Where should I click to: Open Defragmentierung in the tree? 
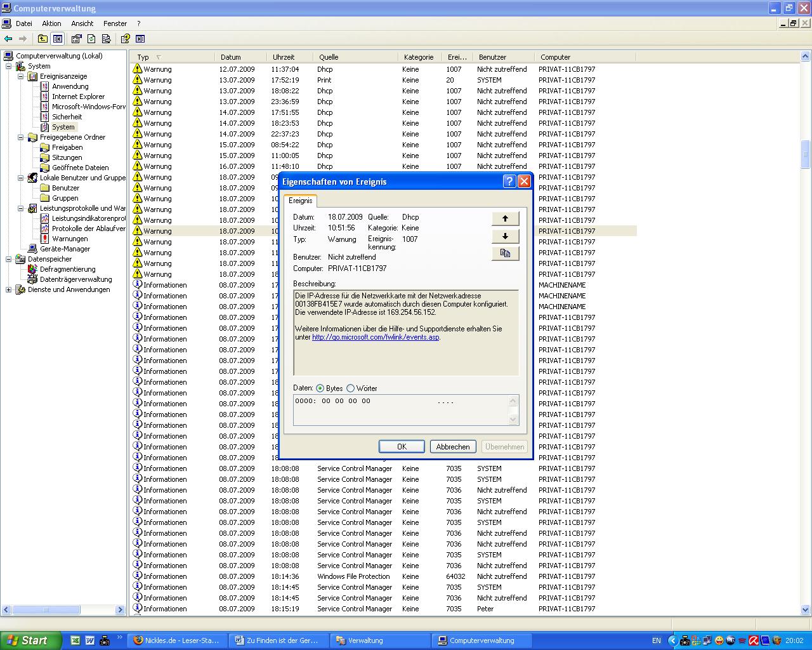[67, 269]
